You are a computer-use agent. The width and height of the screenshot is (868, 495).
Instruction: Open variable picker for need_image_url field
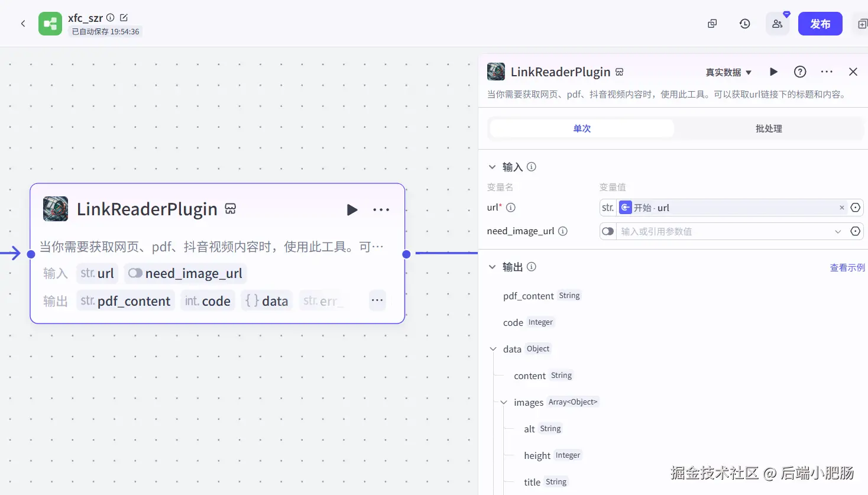(855, 231)
